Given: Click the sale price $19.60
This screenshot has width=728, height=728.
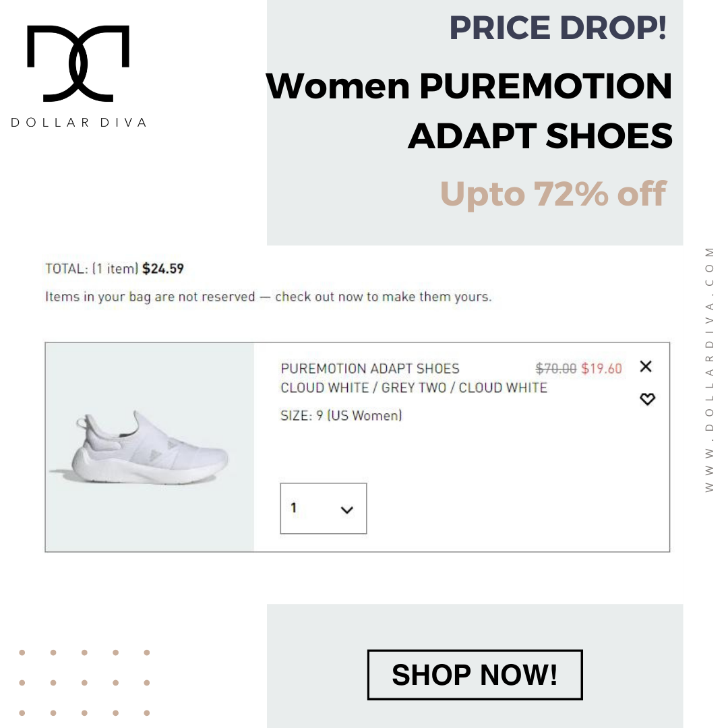Looking at the screenshot, I should click(x=601, y=369).
